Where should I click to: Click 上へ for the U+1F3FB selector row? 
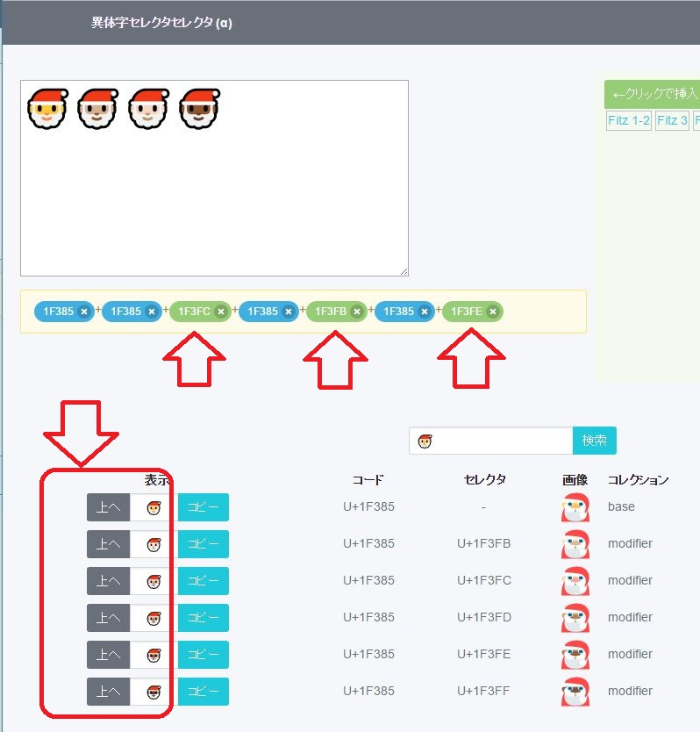pos(108,544)
